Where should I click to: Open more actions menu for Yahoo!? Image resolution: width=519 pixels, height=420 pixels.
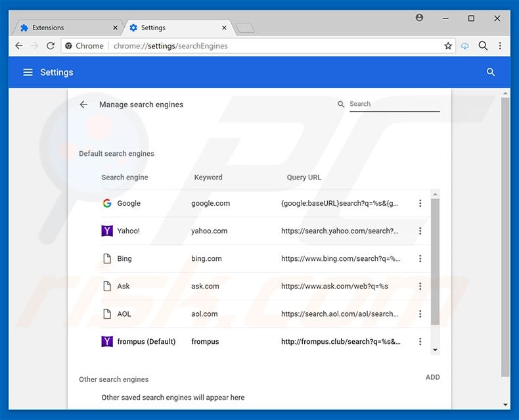[x=420, y=231]
